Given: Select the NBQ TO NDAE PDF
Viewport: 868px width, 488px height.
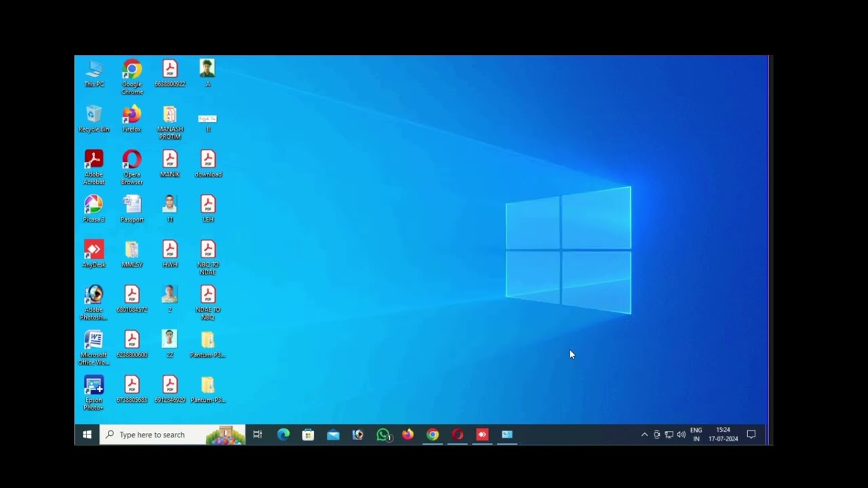Looking at the screenshot, I should (x=208, y=258).
